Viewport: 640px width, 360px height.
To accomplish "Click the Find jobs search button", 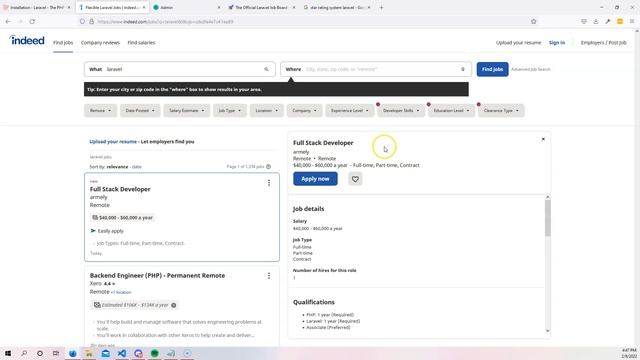I will click(x=492, y=69).
